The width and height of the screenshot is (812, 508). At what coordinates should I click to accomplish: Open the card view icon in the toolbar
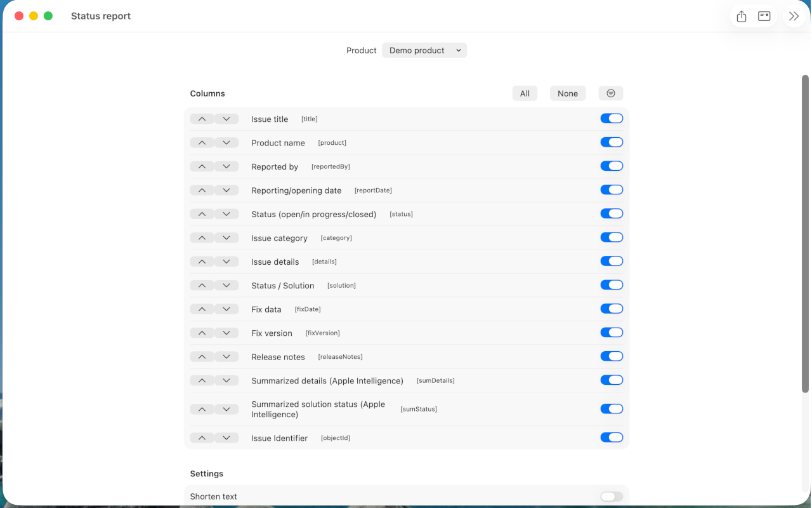(764, 17)
